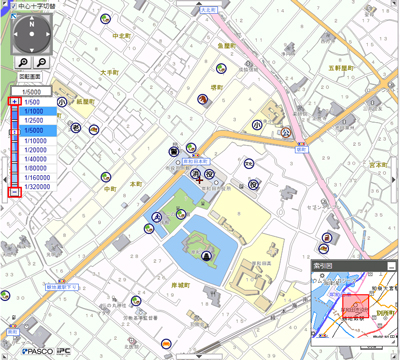The width and height of the screenshot is (400, 360).
Task: Choose the 1/500 scale entry
Action: (38, 102)
